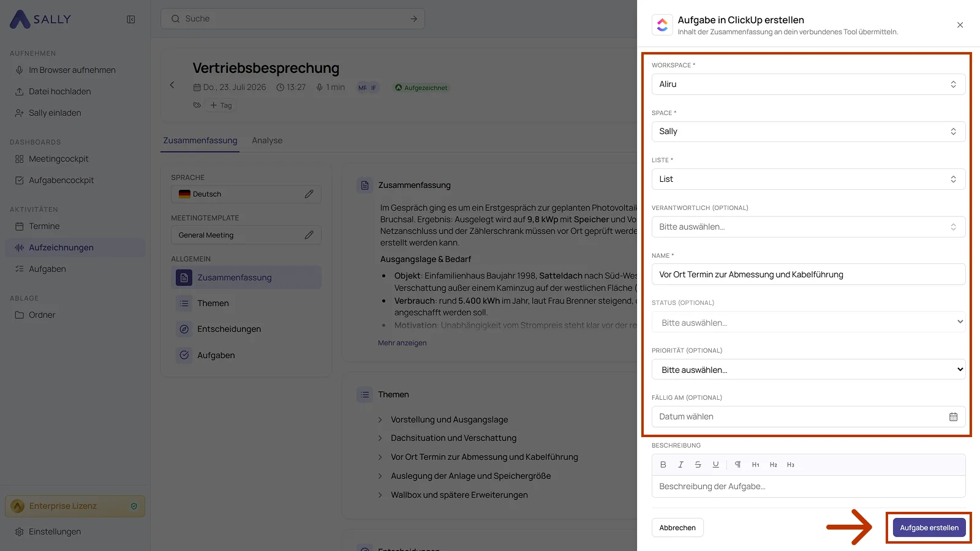Collapse the sidebar with the panel icon
Screen dimensions: 980x551
pyautogui.click(x=130, y=19)
